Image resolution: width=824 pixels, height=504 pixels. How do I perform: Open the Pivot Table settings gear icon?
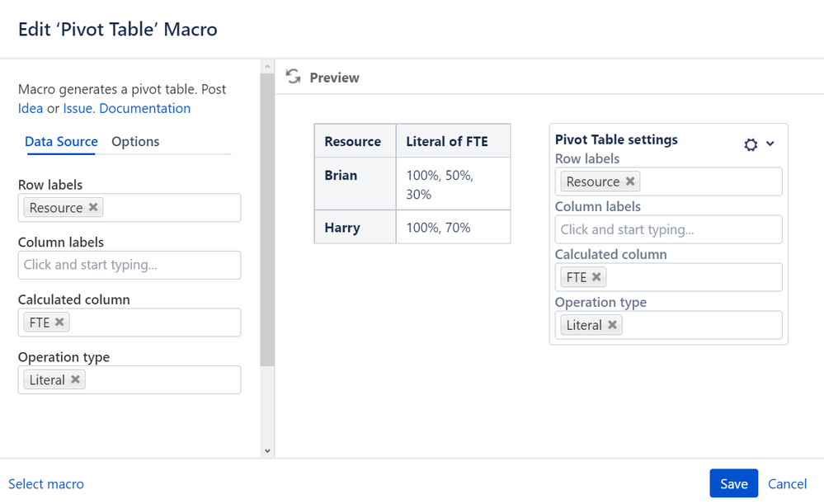click(x=751, y=144)
